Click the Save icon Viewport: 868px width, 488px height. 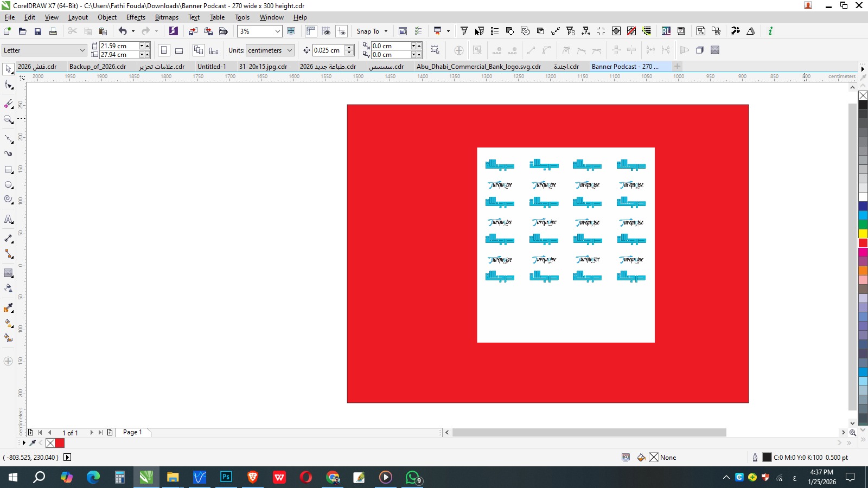click(x=38, y=31)
